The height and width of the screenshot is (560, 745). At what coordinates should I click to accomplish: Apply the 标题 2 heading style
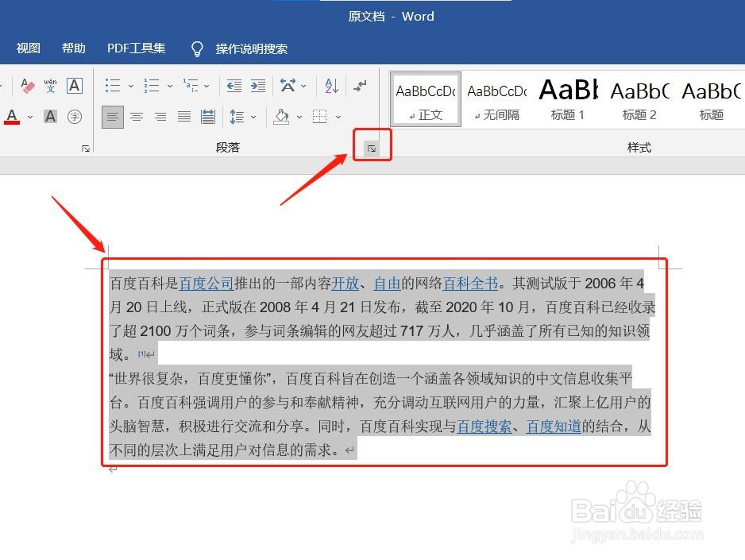[x=639, y=99]
